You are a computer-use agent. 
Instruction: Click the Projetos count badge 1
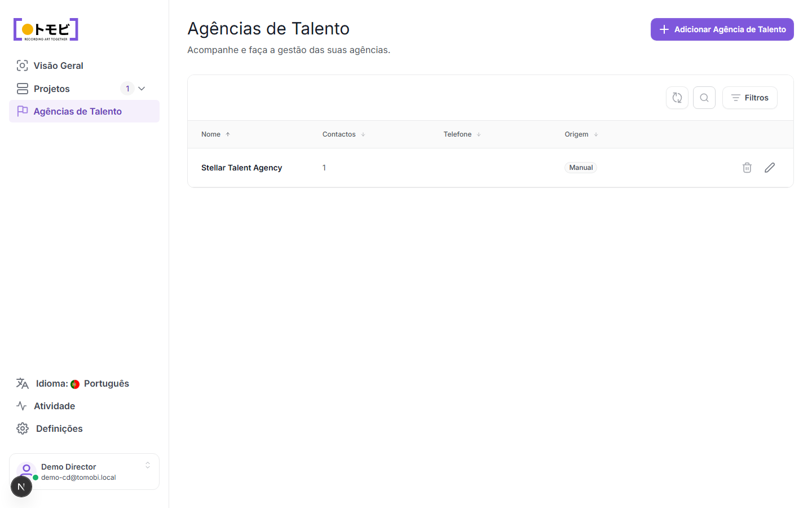pyautogui.click(x=127, y=89)
